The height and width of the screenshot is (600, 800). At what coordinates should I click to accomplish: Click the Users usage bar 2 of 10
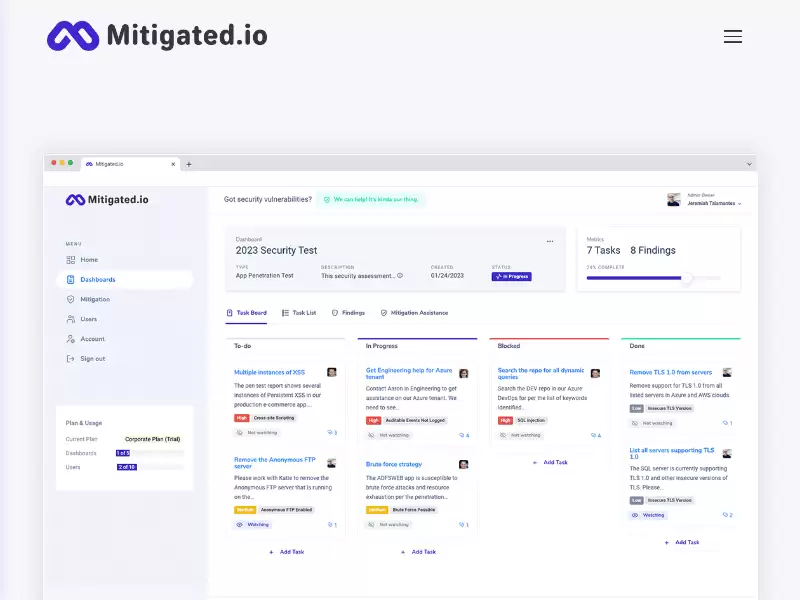coord(149,467)
